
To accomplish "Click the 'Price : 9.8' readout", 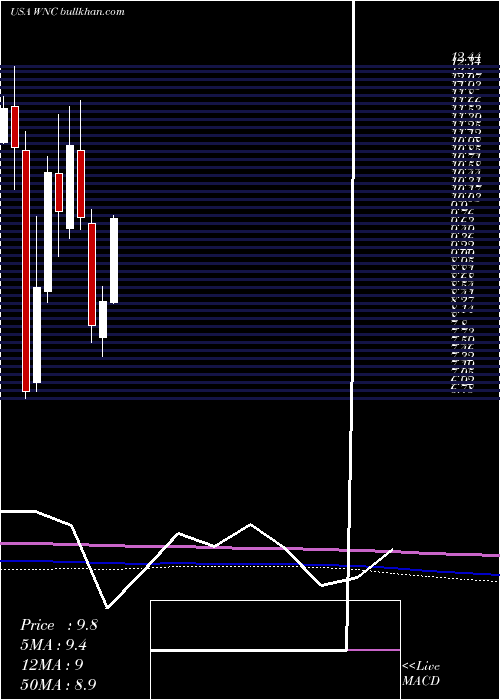I will click(58, 625).
